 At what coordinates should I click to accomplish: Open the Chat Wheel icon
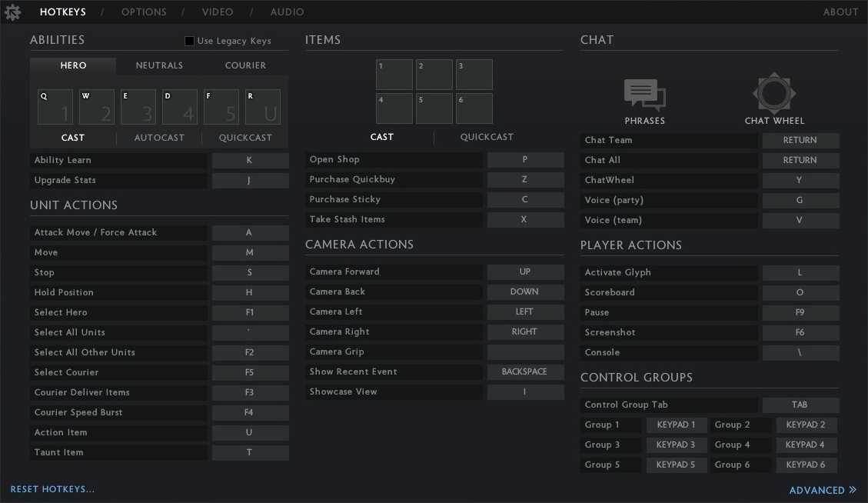coord(773,92)
